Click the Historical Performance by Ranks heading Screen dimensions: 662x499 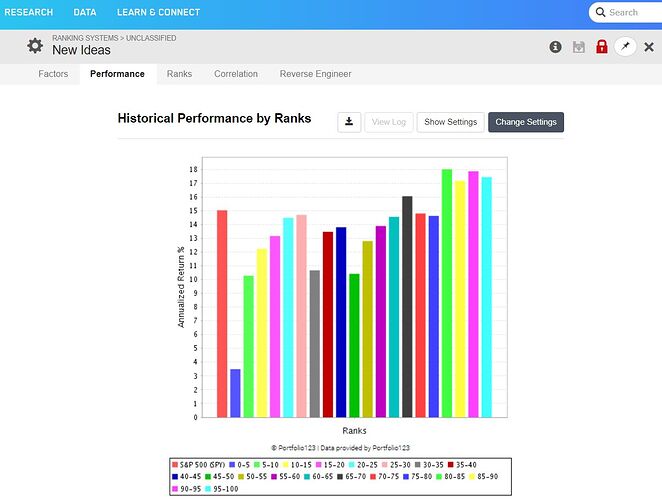pyautogui.click(x=214, y=118)
